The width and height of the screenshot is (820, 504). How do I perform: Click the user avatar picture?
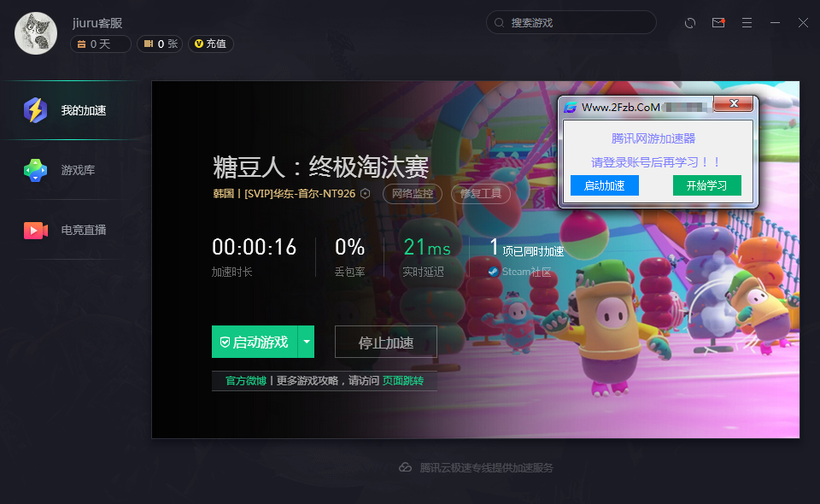pos(36,33)
